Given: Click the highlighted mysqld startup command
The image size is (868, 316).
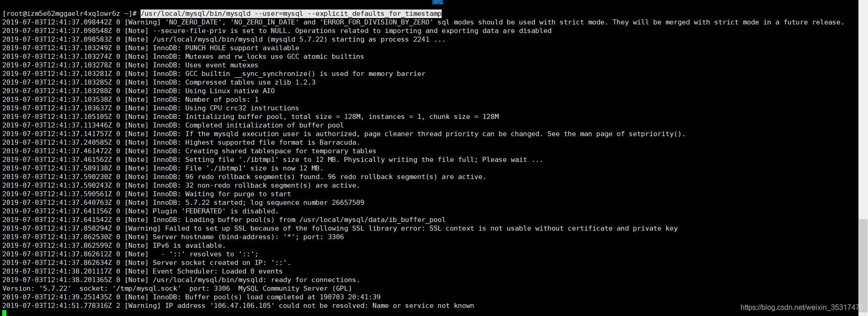Looking at the screenshot, I should [291, 14].
